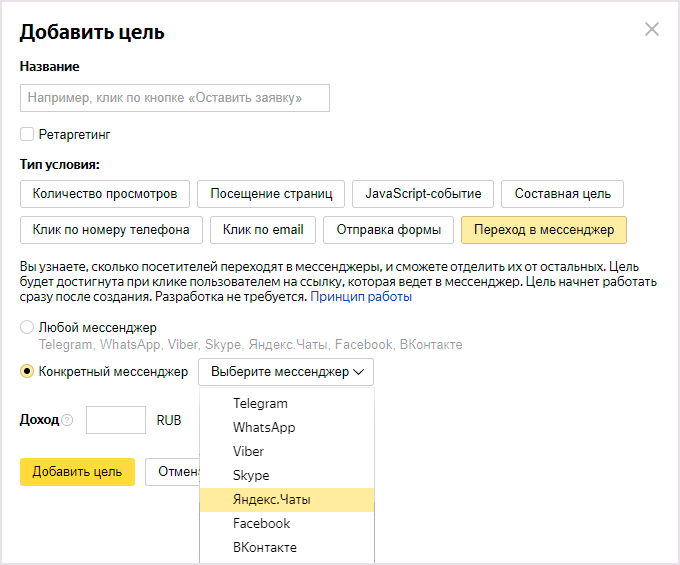
Task: Choose ВКонтакте in the dropdown
Action: (x=264, y=548)
